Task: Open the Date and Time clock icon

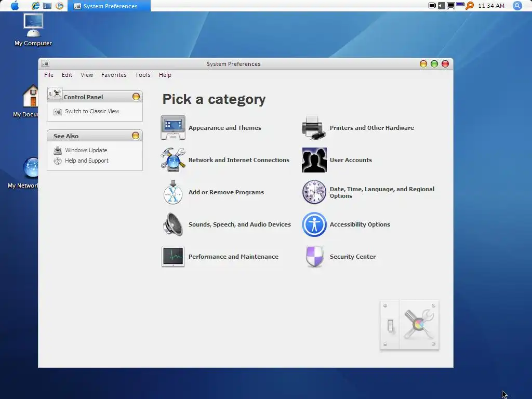Action: coord(314,192)
